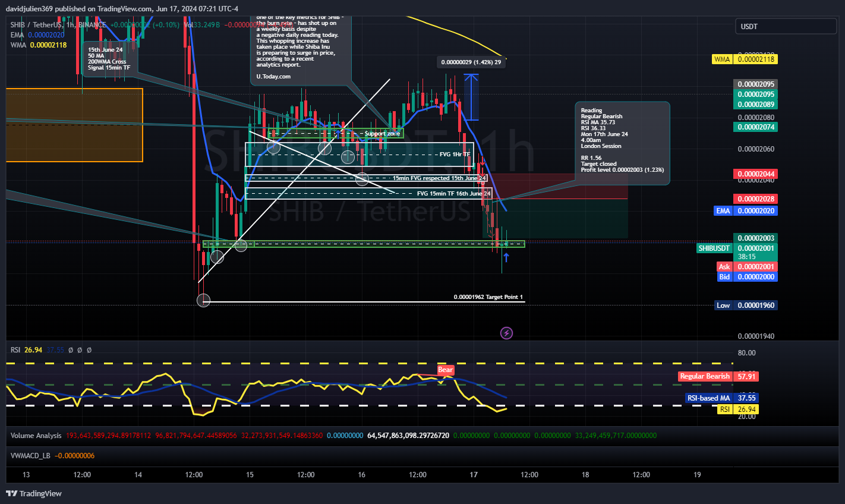The image size is (845, 504).
Task: Click the VWMACD_LB indicator legend
Action: 31,456
